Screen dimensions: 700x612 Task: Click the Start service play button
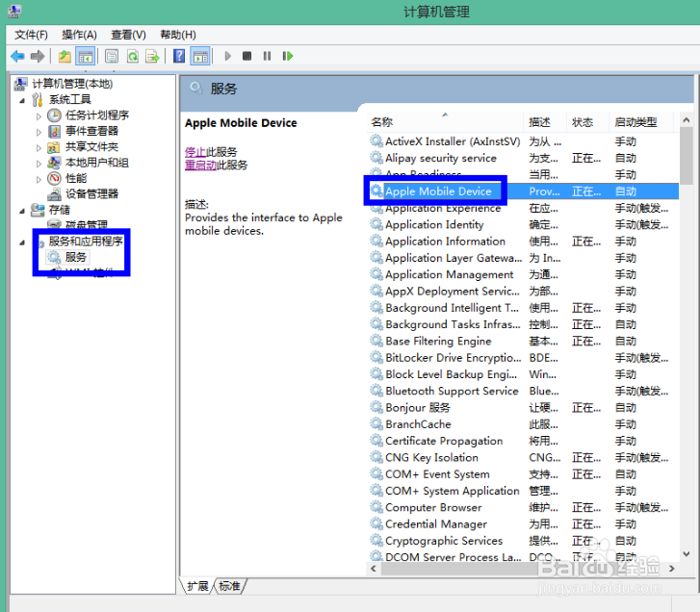(227, 56)
